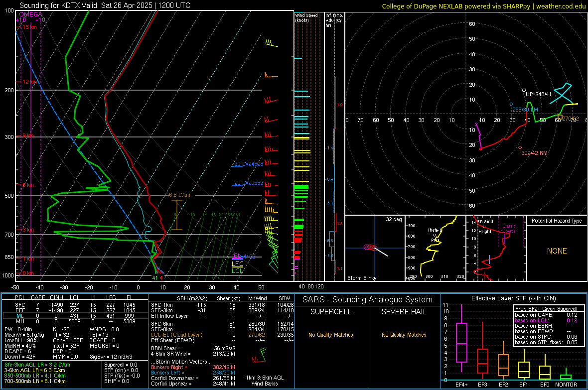Screen dimensions: 588x390
Task: Click the LowRH = 98% value
Action: [20, 341]
